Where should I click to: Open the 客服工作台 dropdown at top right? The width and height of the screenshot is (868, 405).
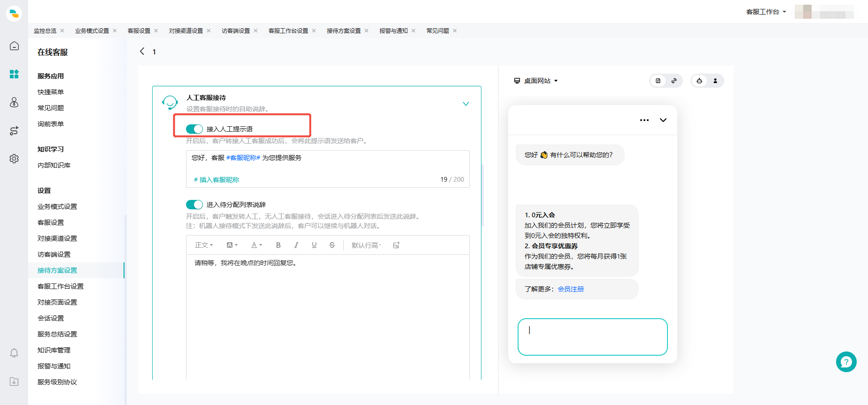click(x=766, y=12)
